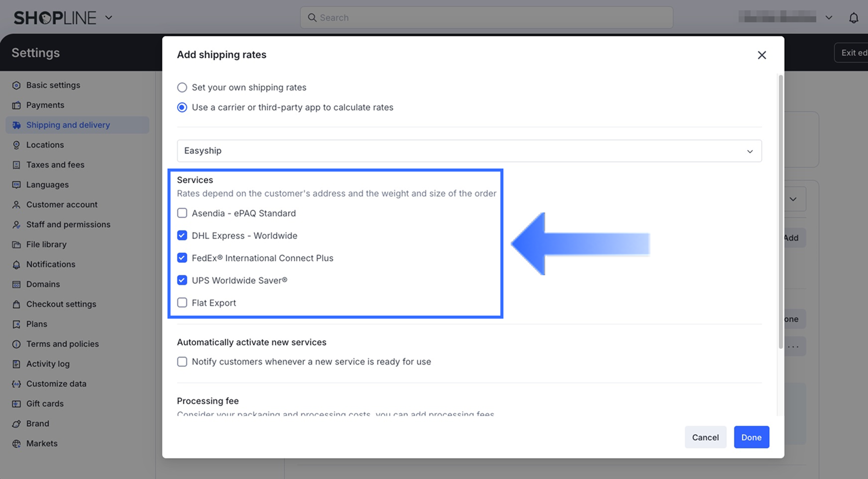Screen dimensions: 868x479
Task: Open Checkout settings in the sidebar
Action: click(61, 304)
